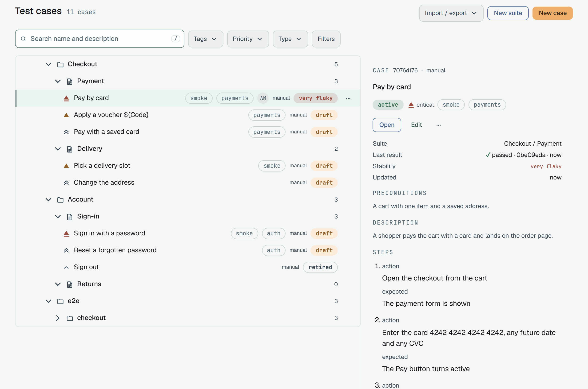The image size is (588, 389).
Task: Click the auth tag on Sign in with a password
Action: 274,233
